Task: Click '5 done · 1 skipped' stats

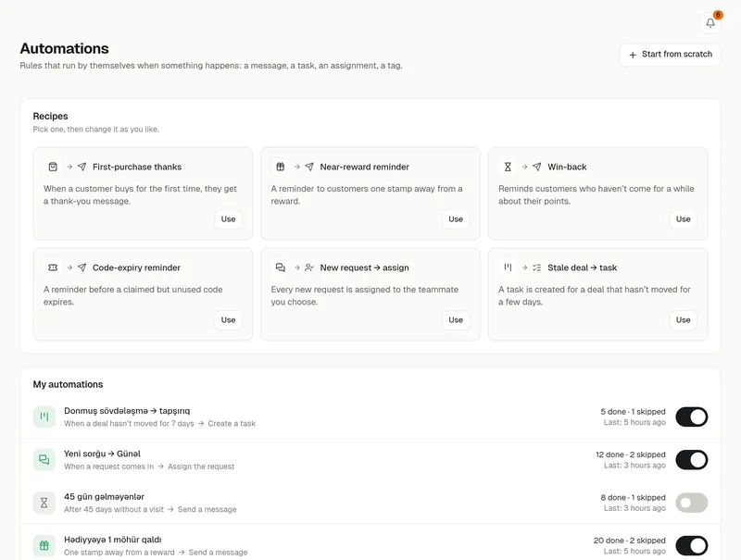Action: click(x=633, y=412)
